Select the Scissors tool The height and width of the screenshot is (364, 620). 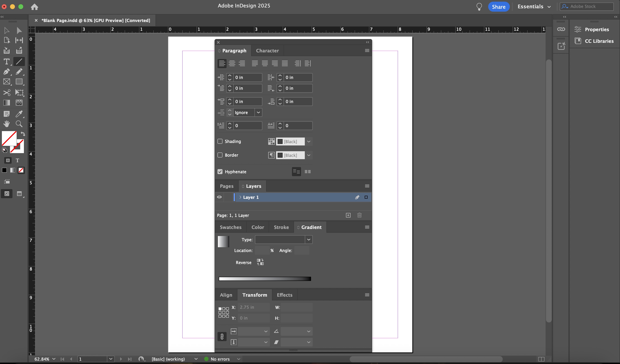(6, 93)
